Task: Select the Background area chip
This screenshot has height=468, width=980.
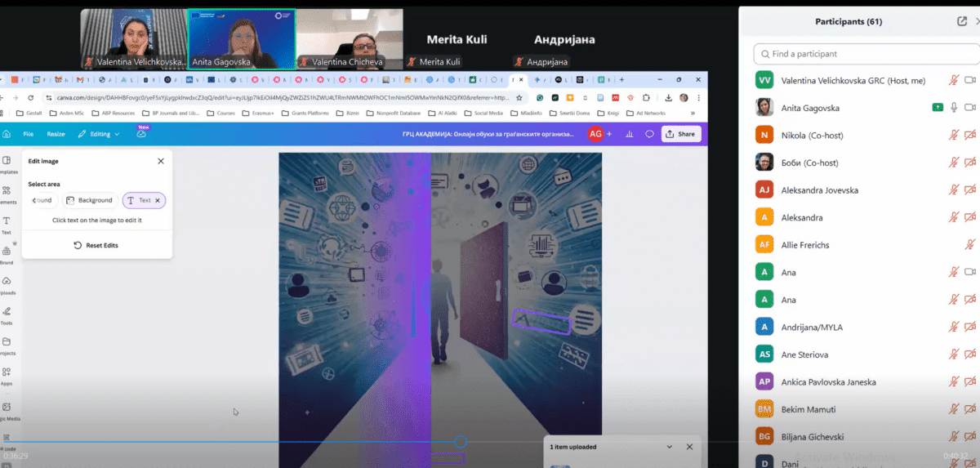Action: coord(89,200)
